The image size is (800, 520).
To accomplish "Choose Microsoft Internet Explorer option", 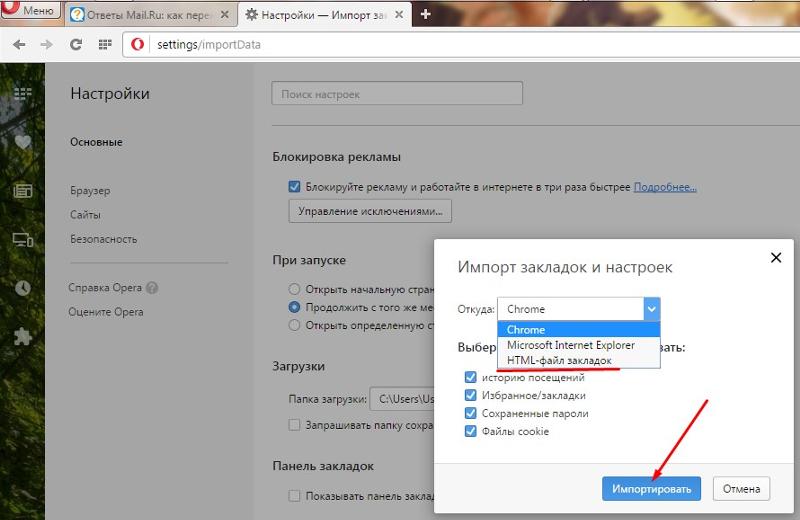I will tap(579, 345).
